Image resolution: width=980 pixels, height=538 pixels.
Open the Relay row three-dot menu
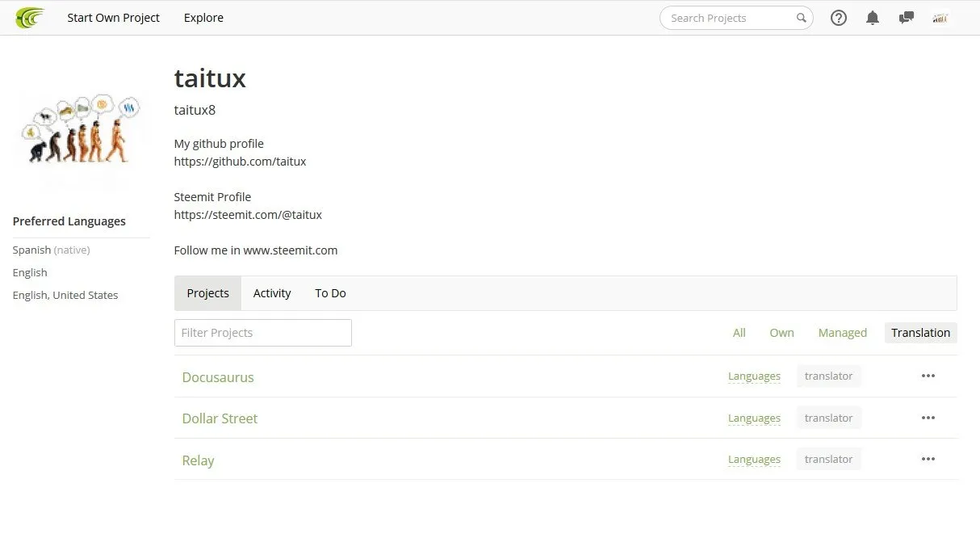coord(928,459)
